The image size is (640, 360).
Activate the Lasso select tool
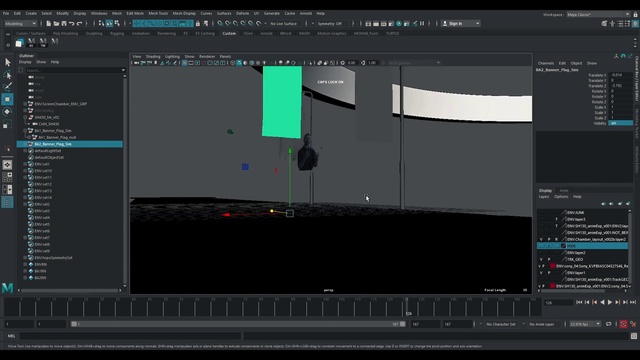[7, 75]
